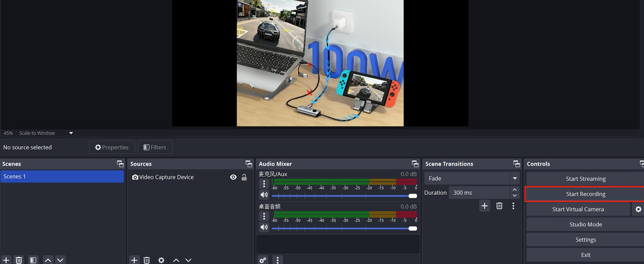Open options menu for desktop audio 桌面音频
644x264 pixels.
click(264, 216)
